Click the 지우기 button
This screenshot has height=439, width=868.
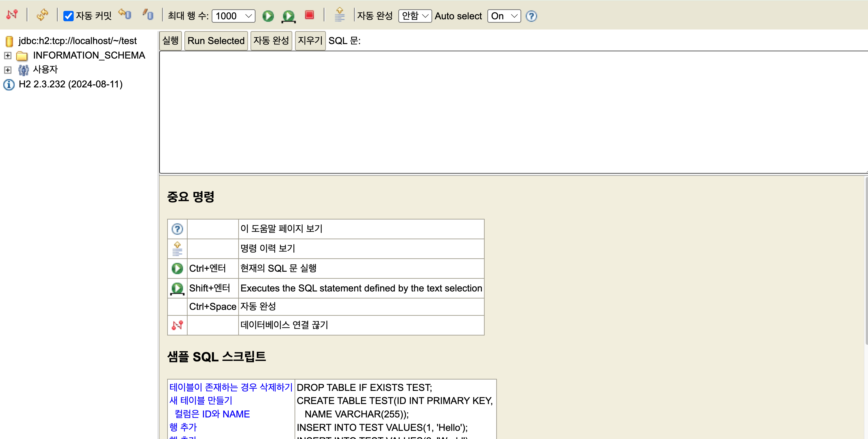310,41
